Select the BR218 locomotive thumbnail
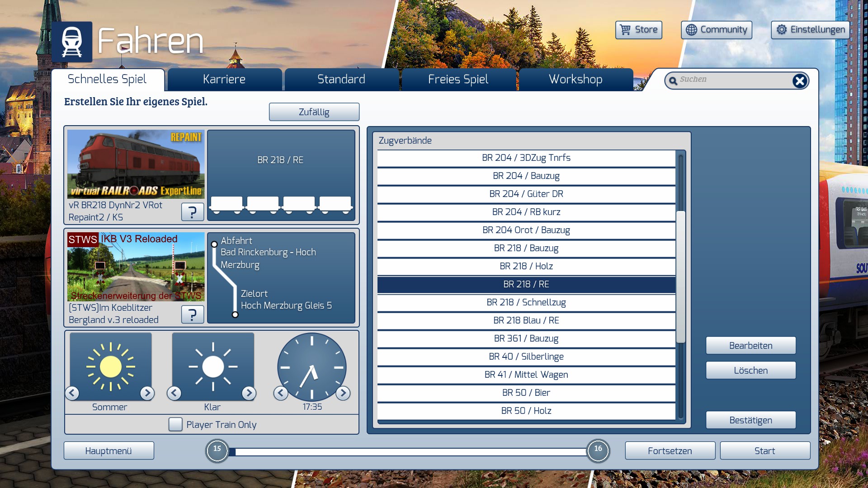 coord(136,164)
